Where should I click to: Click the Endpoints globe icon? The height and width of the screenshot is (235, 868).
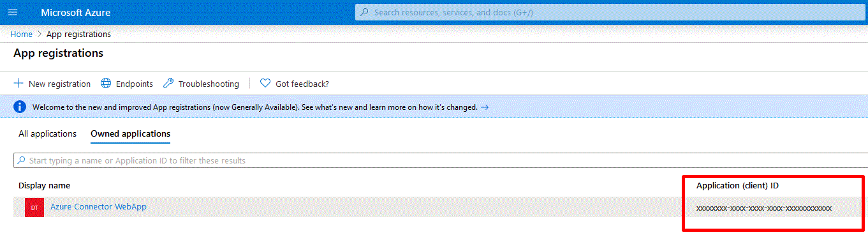tap(106, 84)
